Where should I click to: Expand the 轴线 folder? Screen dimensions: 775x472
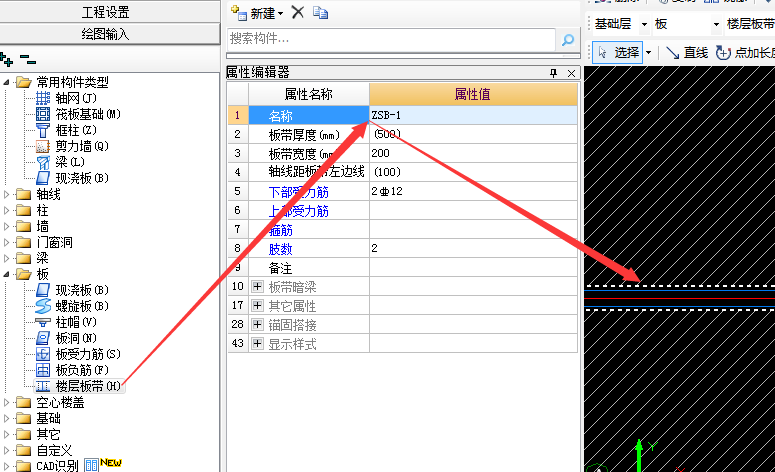[x=6, y=194]
